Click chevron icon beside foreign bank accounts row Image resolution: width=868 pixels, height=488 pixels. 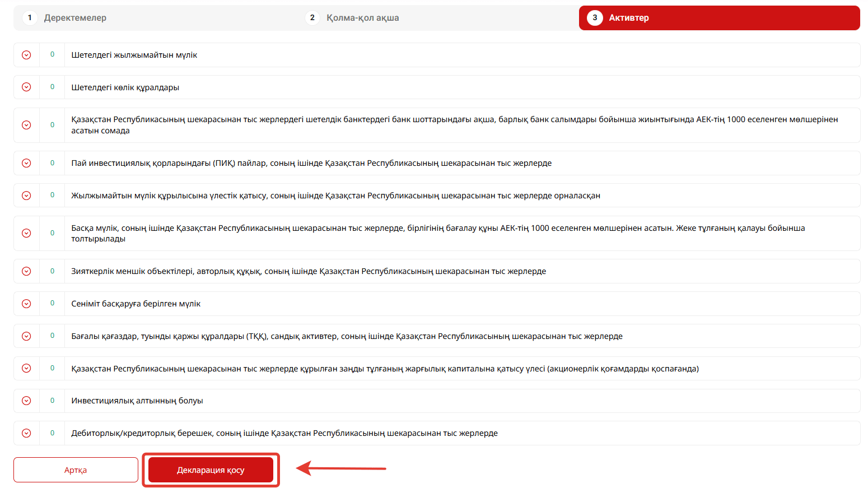coord(26,125)
